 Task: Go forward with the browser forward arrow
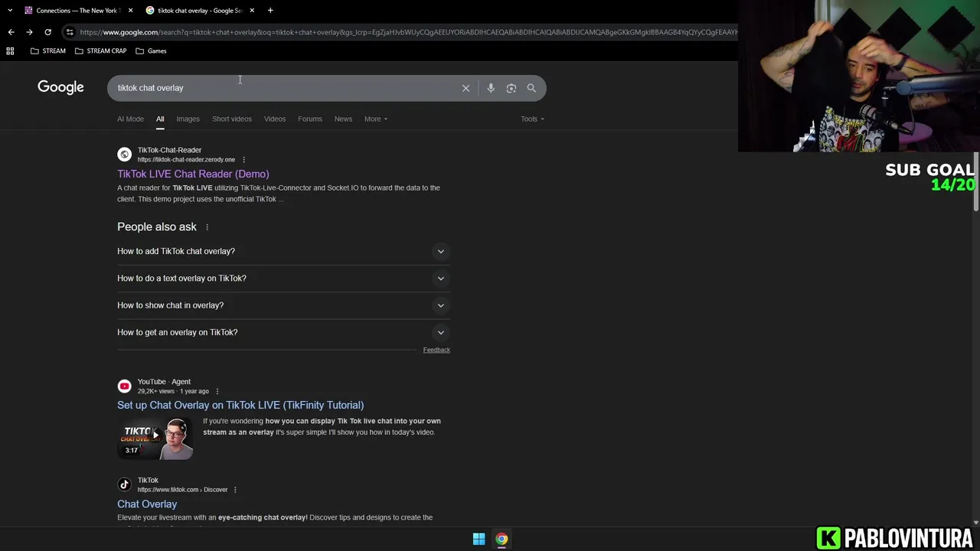pos(29,32)
